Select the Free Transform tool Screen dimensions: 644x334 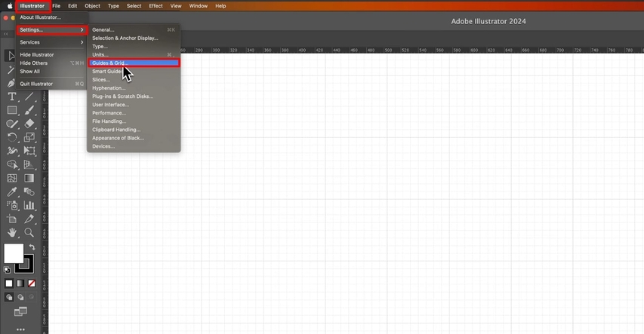click(29, 151)
